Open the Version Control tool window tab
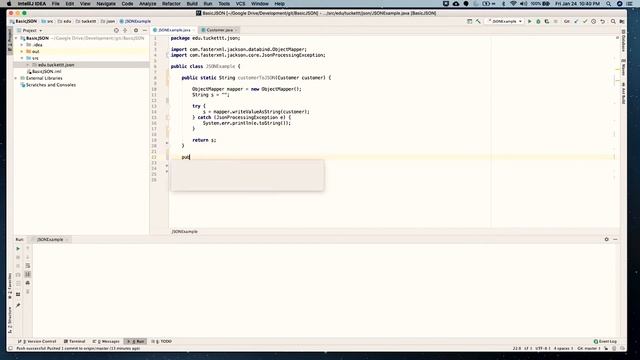The image size is (640, 360). point(37,341)
